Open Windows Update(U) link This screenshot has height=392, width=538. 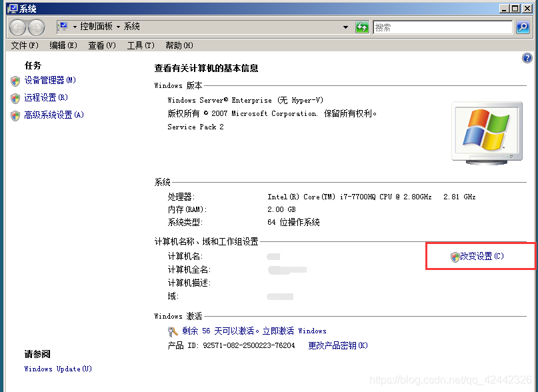pos(58,369)
